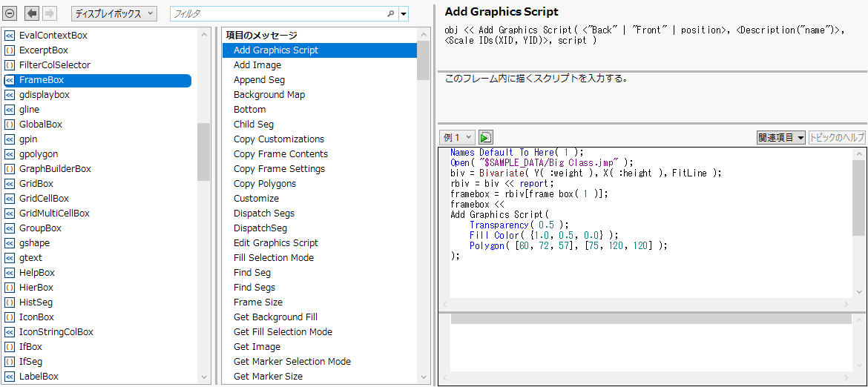868x387 pixels.
Task: Select Add Image in the messages list
Action: [257, 65]
